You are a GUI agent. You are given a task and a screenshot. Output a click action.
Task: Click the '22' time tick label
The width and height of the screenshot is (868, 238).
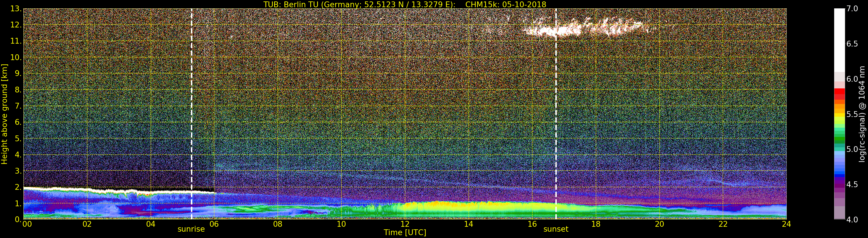723,224
